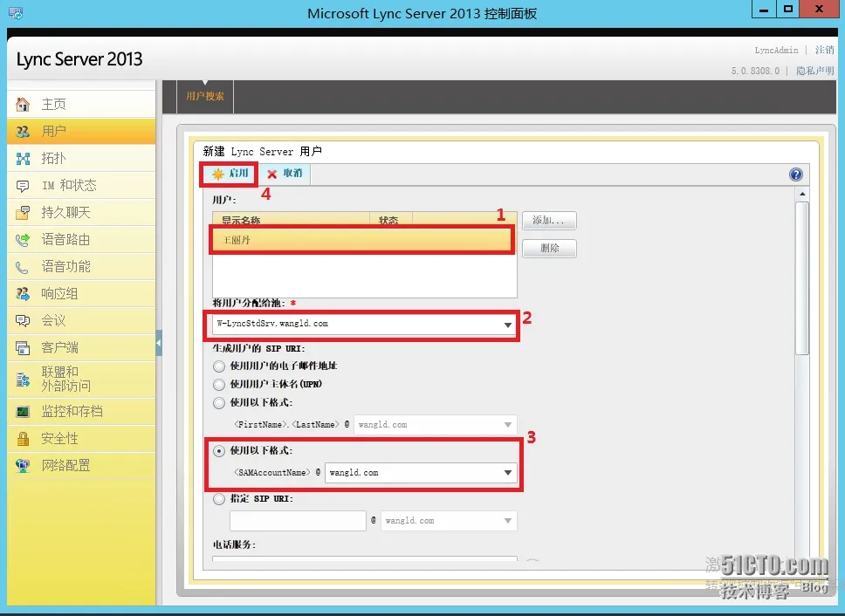Go to the 监控和存档 section
The image size is (845, 616).
click(x=81, y=411)
